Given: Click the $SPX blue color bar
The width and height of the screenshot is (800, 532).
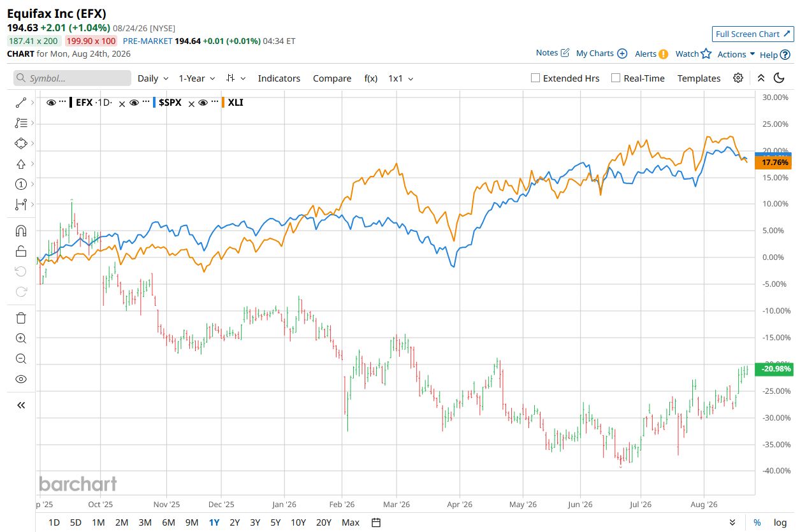Looking at the screenshot, I should coord(154,102).
